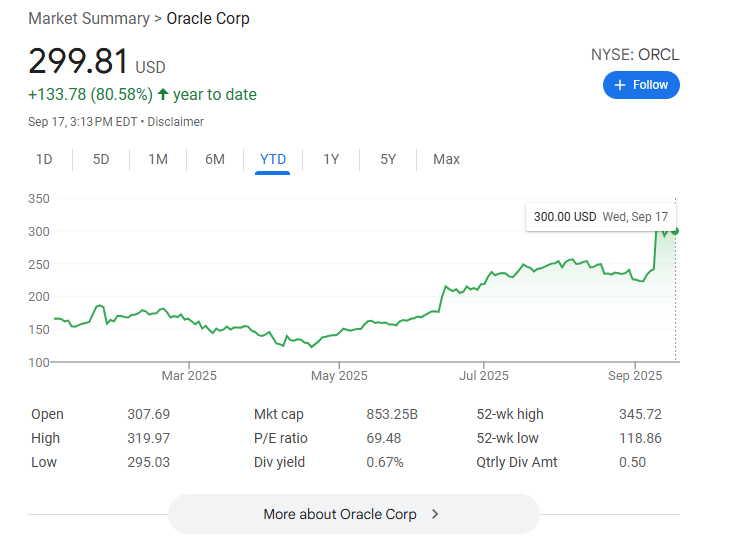This screenshot has height=557, width=735.
Task: Click the +133.78 (80.58%) change text
Action: click(x=90, y=94)
